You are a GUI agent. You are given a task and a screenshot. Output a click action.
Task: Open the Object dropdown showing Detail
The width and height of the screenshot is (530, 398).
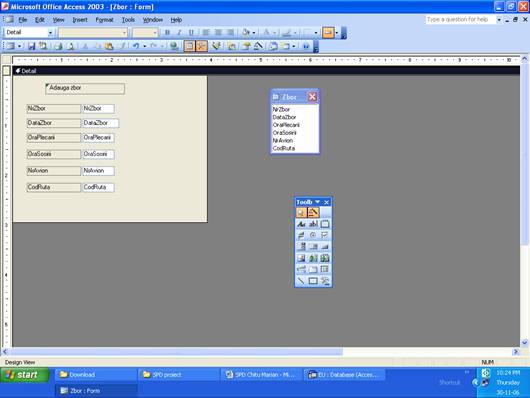point(29,32)
